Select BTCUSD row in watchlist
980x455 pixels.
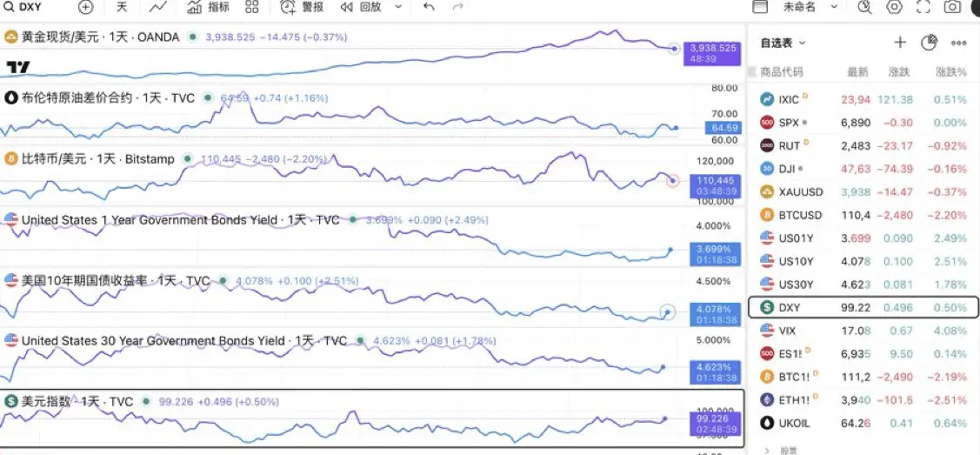click(x=863, y=215)
